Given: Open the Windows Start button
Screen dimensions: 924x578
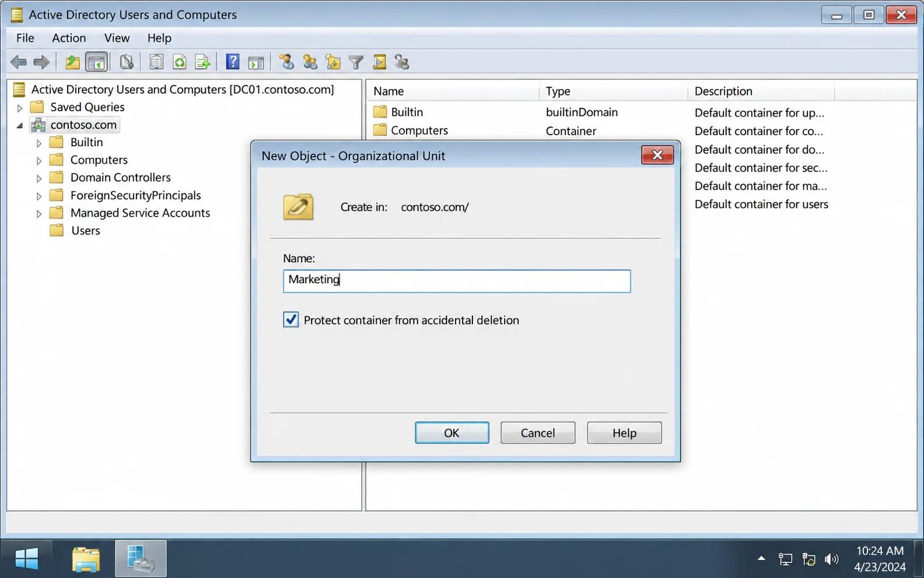Looking at the screenshot, I should pos(26,559).
